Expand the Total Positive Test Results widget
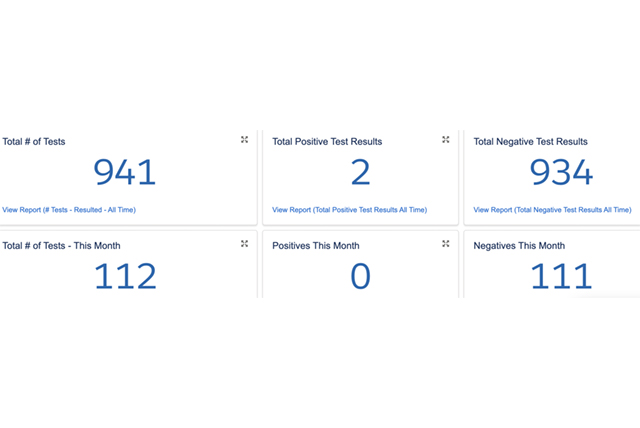This screenshot has width=640, height=428. tap(446, 140)
